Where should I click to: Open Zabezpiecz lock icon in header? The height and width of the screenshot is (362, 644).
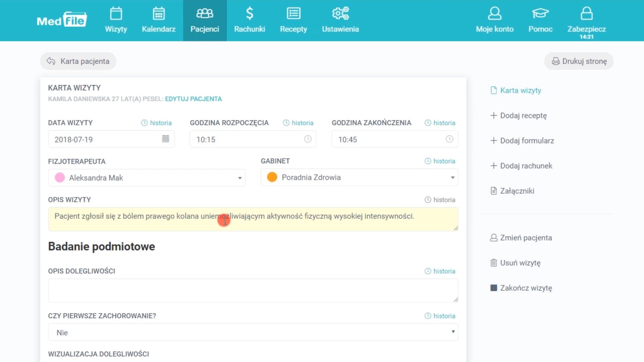pyautogui.click(x=586, y=14)
